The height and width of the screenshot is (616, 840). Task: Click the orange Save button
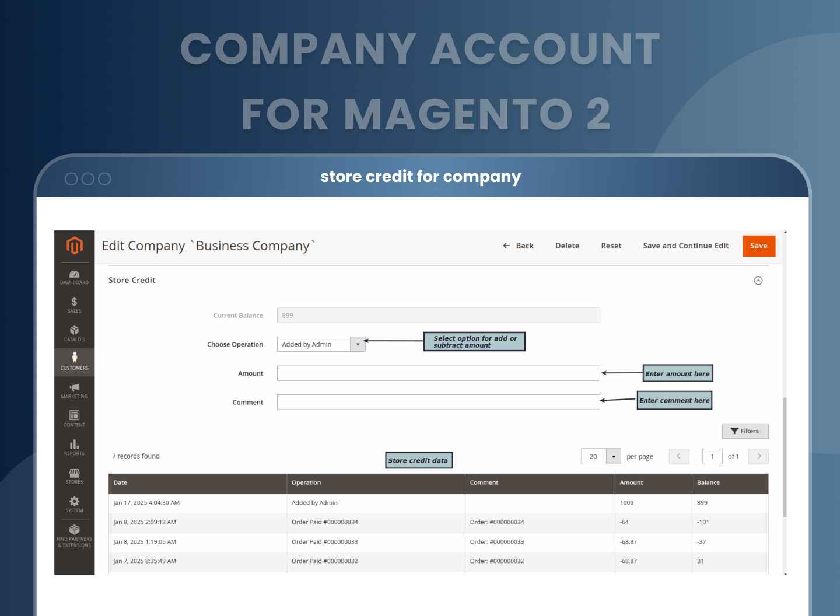pos(758,246)
